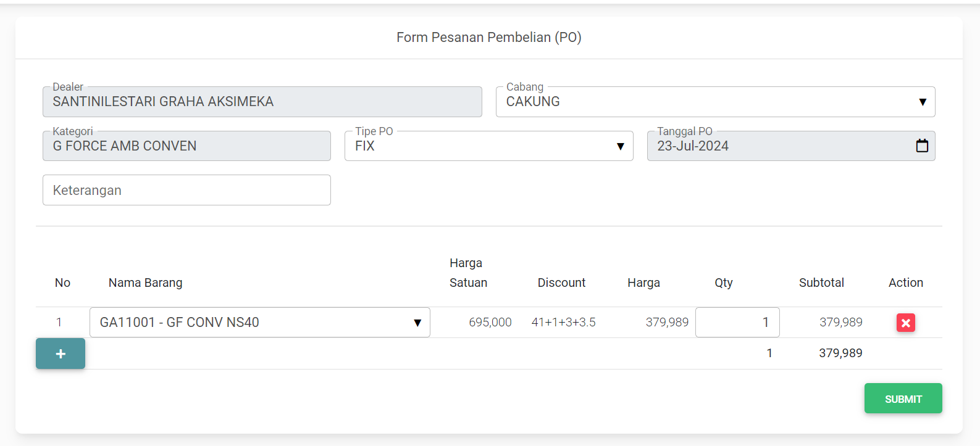Open the calendar picker icon in Tanggal PO
This screenshot has height=446, width=980.
tap(921, 146)
